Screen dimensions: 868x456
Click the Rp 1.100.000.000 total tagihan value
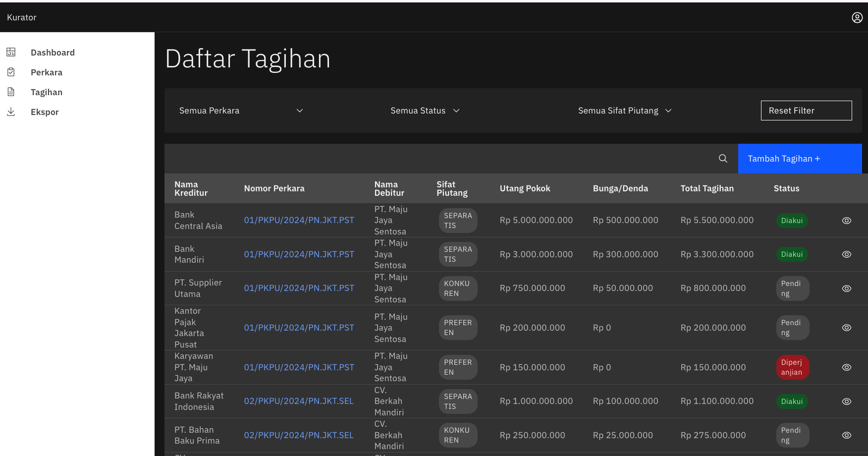click(x=717, y=401)
